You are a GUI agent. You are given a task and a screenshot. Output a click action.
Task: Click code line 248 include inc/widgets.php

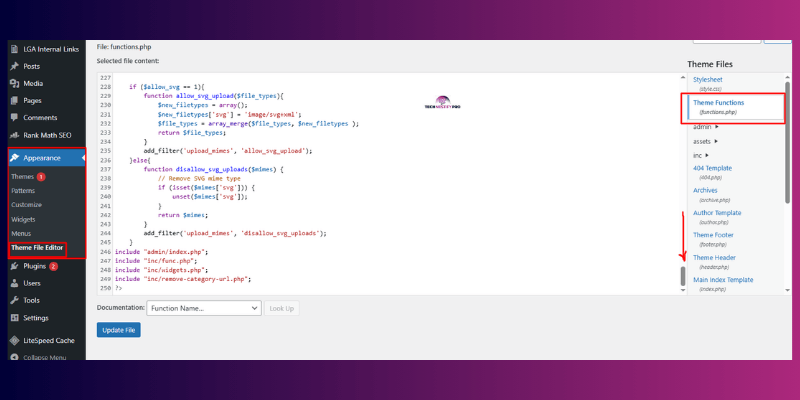click(x=162, y=270)
